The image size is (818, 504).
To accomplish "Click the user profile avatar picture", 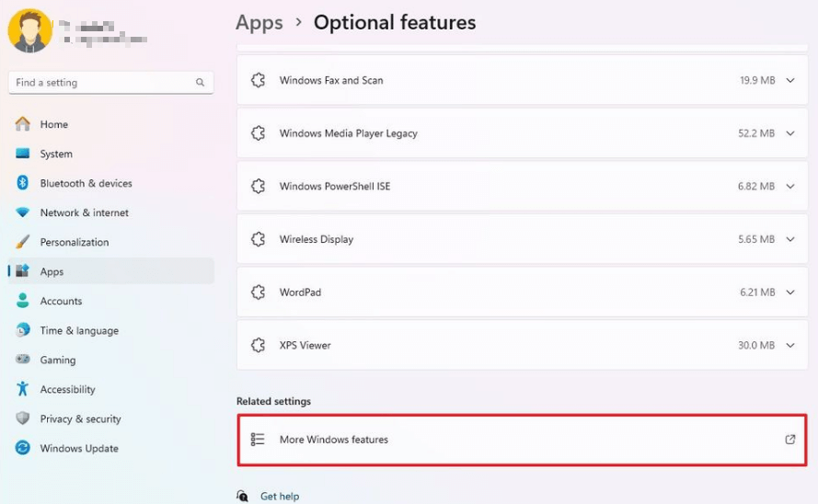I will click(29, 30).
